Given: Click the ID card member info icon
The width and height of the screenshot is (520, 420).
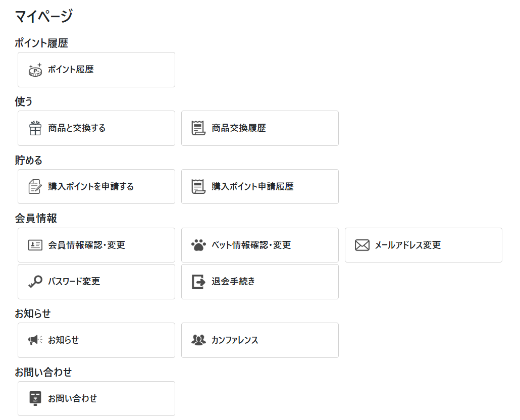Looking at the screenshot, I should (x=35, y=245).
